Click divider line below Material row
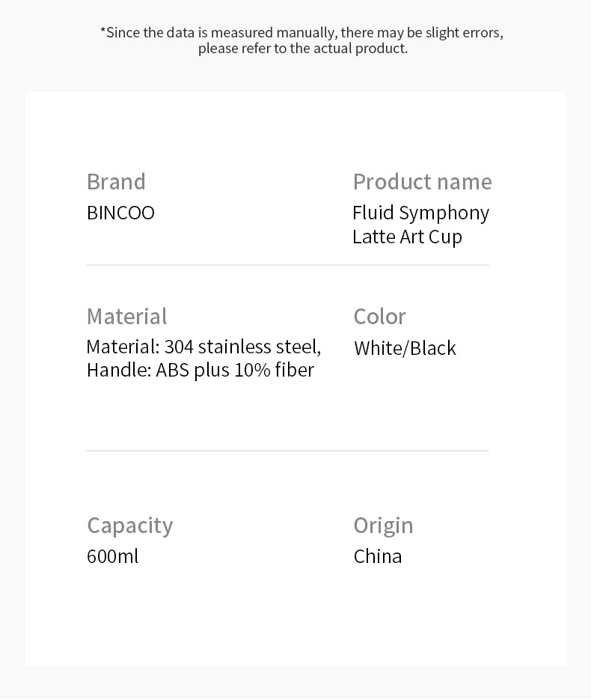591x700 pixels. 288,451
